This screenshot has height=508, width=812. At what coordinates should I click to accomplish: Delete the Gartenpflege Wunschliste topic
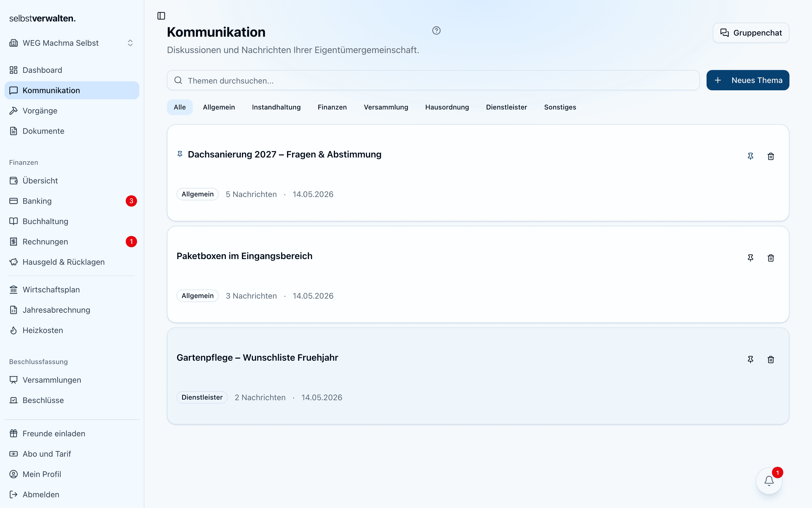771,360
